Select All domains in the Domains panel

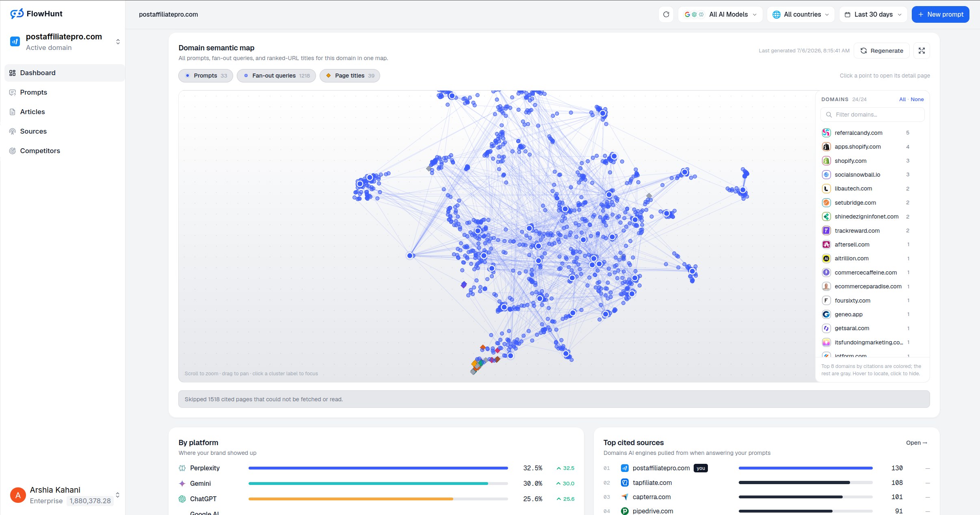pos(902,99)
